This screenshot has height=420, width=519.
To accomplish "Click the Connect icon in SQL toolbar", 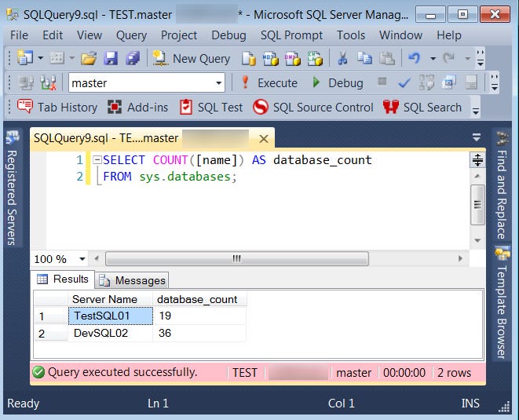I will 26,82.
